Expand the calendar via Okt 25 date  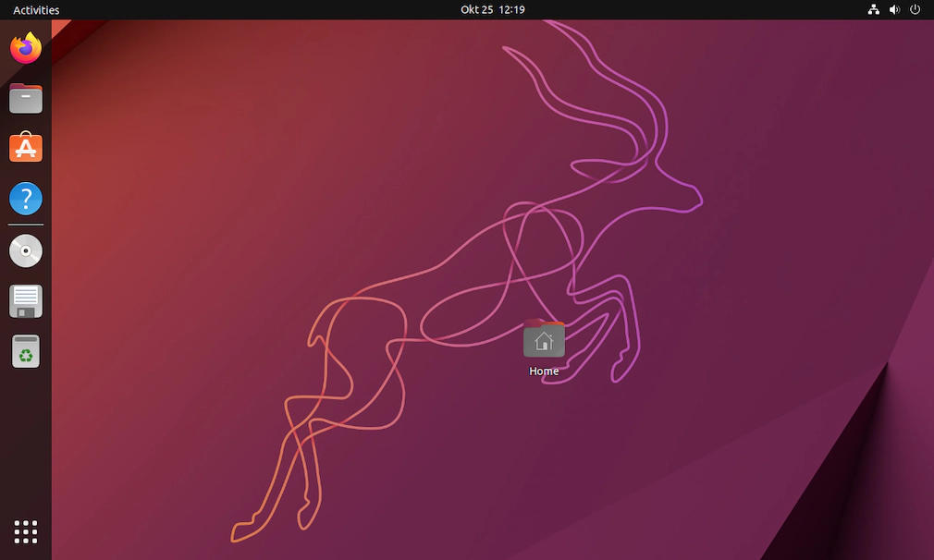click(x=476, y=10)
